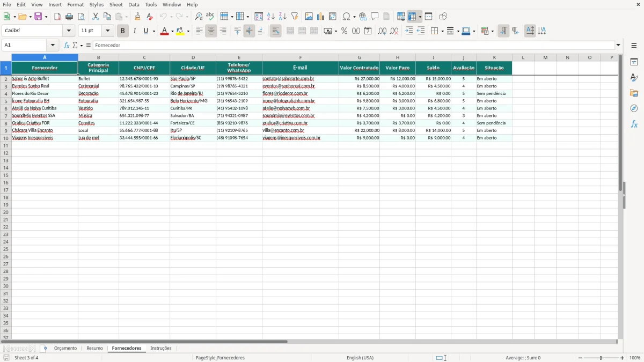This screenshot has width=644, height=362.
Task: Insert a chart
Action: (x=320, y=17)
